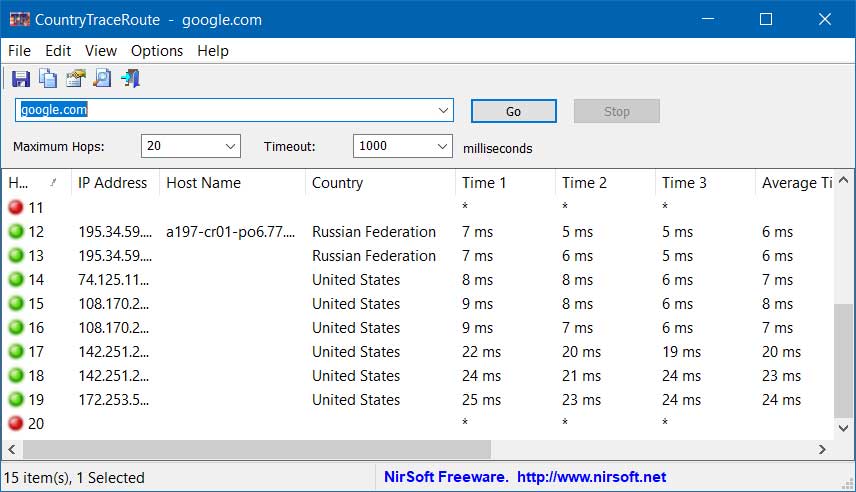This screenshot has height=492, width=856.
Task: Click the Exit door toolbar icon
Action: (x=130, y=79)
